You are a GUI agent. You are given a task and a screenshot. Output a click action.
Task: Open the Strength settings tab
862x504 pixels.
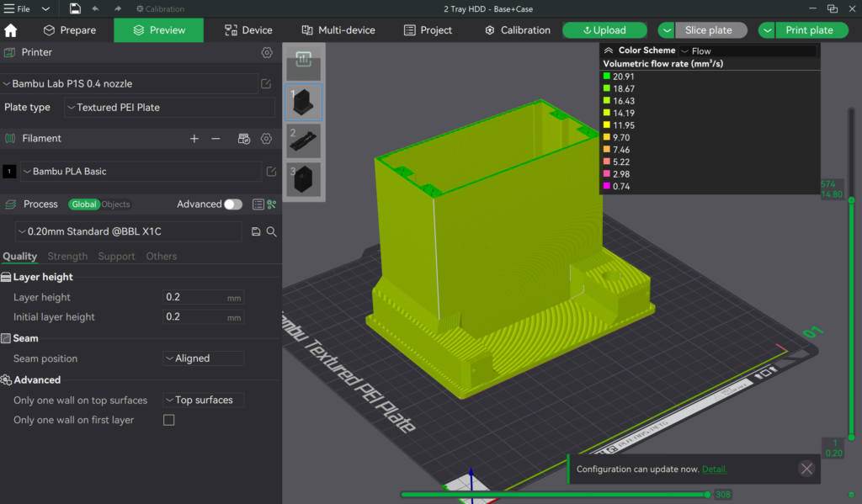click(x=67, y=257)
